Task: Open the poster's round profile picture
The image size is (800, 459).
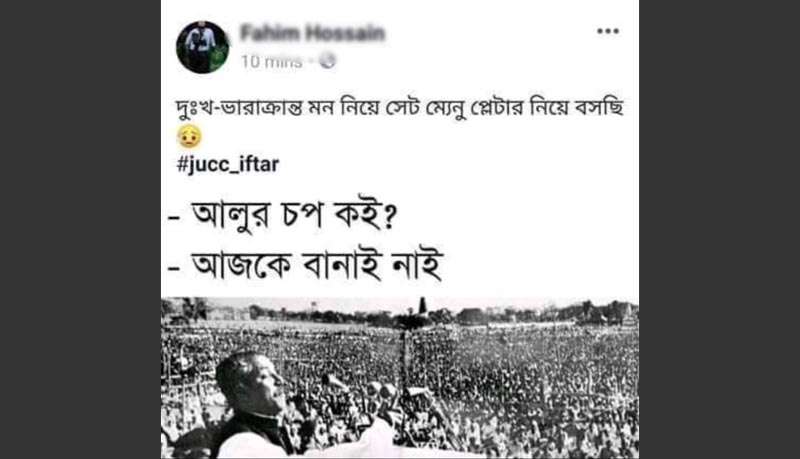Action: [x=203, y=47]
